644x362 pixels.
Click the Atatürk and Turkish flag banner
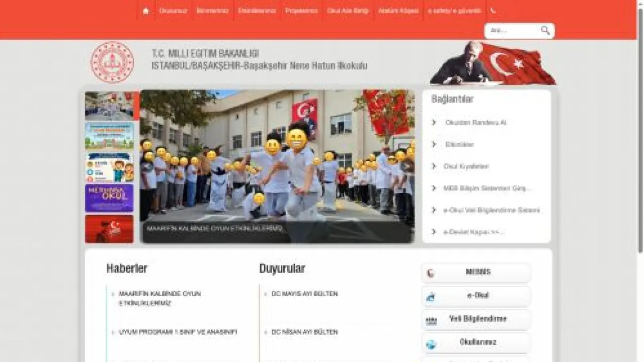click(x=493, y=63)
